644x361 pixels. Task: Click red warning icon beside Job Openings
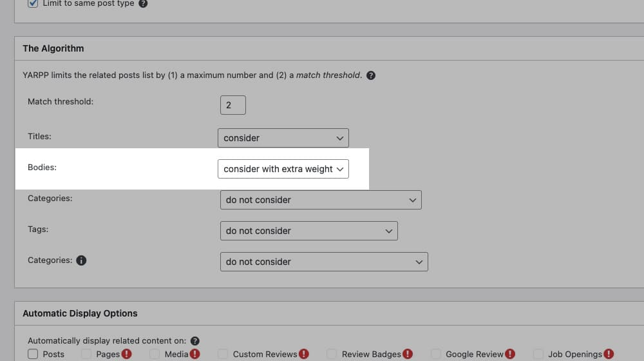[609, 354]
